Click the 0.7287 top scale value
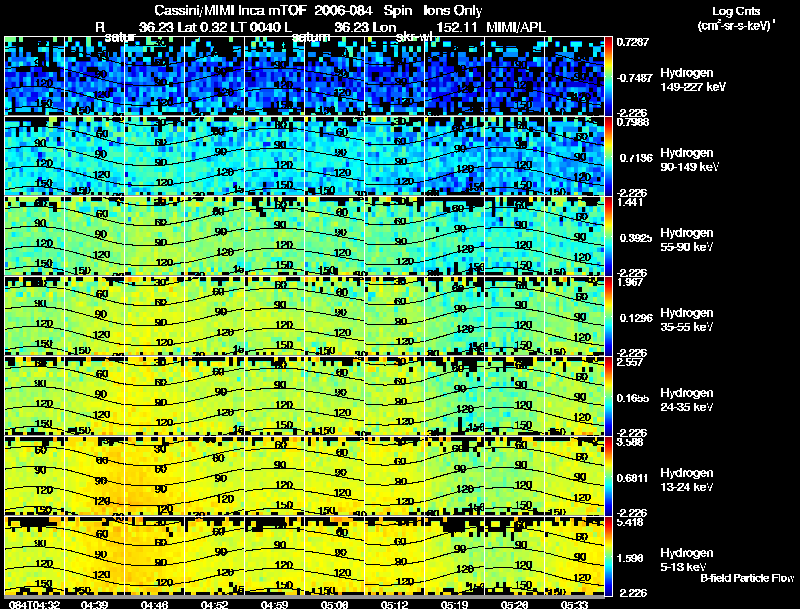 click(x=633, y=42)
